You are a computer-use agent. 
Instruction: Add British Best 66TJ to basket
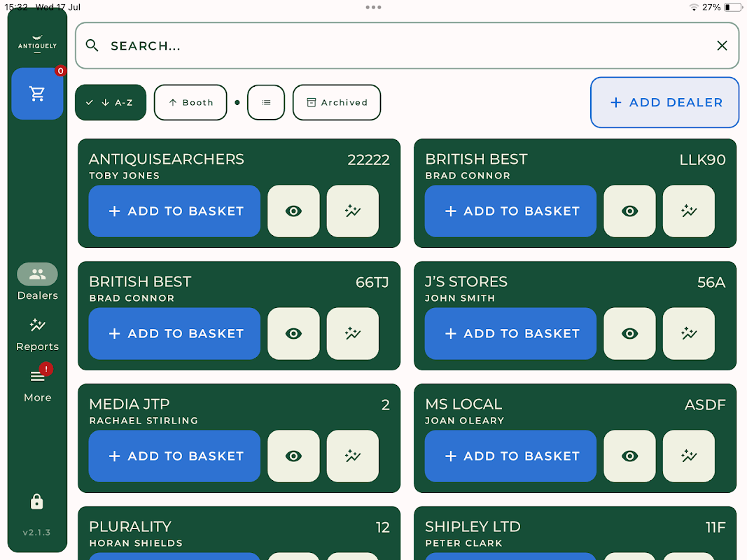(x=174, y=333)
